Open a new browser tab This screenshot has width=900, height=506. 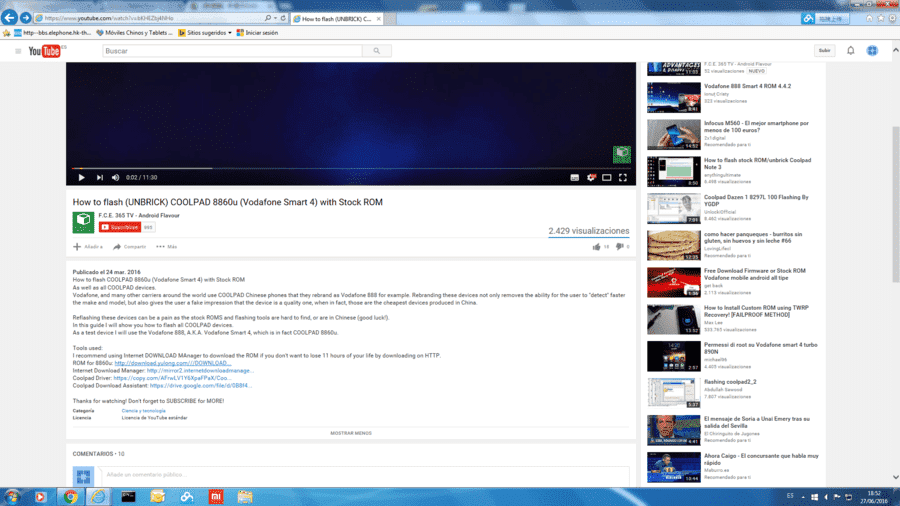[x=390, y=19]
